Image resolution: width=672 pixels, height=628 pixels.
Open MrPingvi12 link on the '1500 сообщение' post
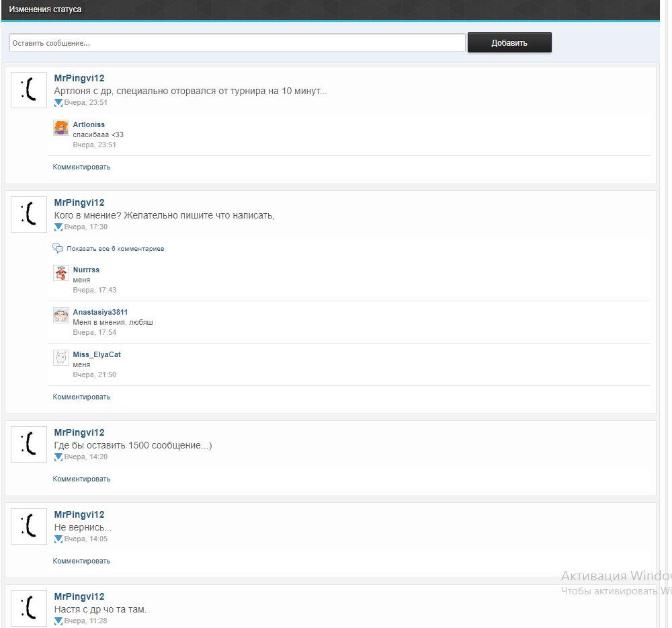point(79,432)
